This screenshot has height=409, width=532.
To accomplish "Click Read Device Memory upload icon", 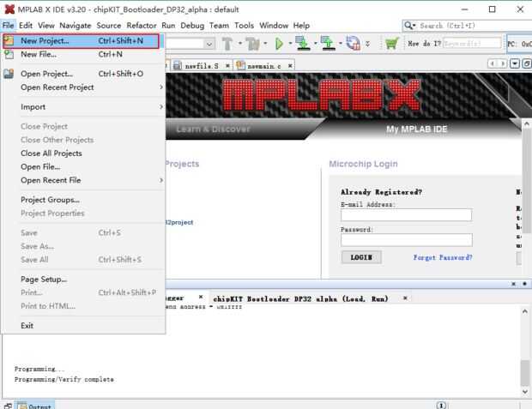I will [x=328, y=44].
